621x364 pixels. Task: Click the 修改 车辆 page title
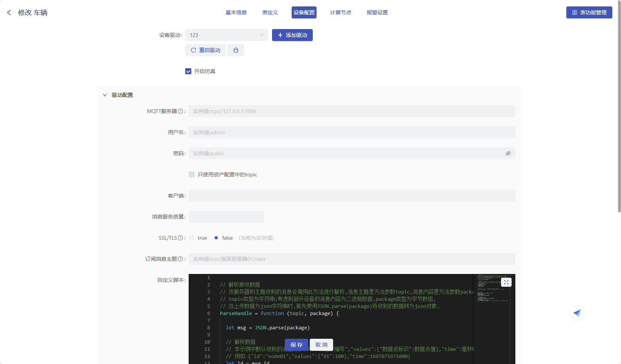[33, 12]
